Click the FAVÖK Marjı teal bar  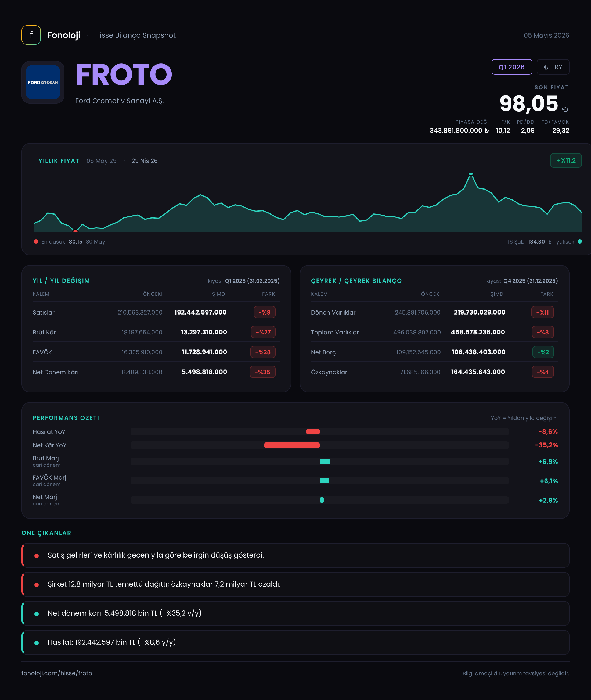pos(324,480)
